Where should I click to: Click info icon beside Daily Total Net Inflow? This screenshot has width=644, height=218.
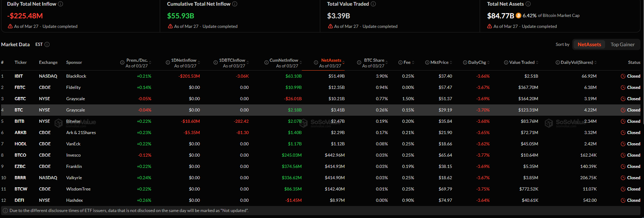[60, 4]
